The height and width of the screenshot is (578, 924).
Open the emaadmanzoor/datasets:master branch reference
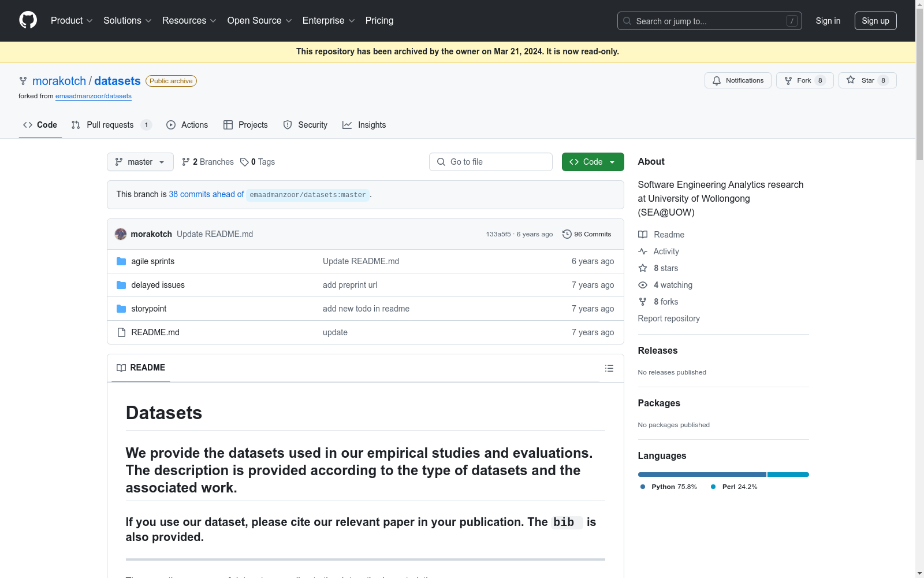[x=308, y=195]
